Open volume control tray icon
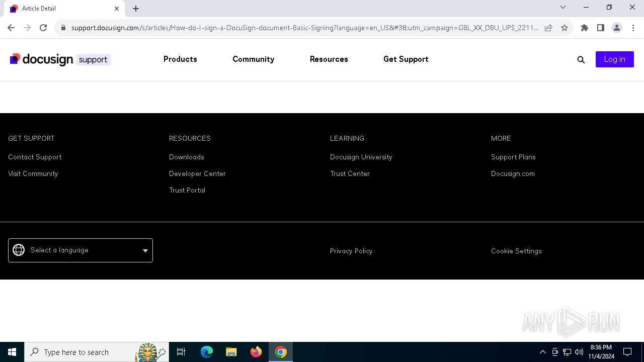This screenshot has width=644, height=362. pos(579,352)
